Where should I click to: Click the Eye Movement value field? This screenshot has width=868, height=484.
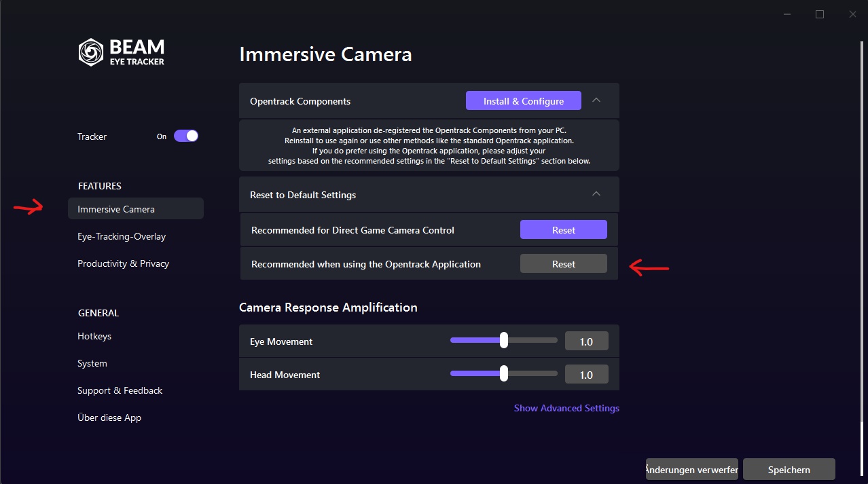point(586,341)
